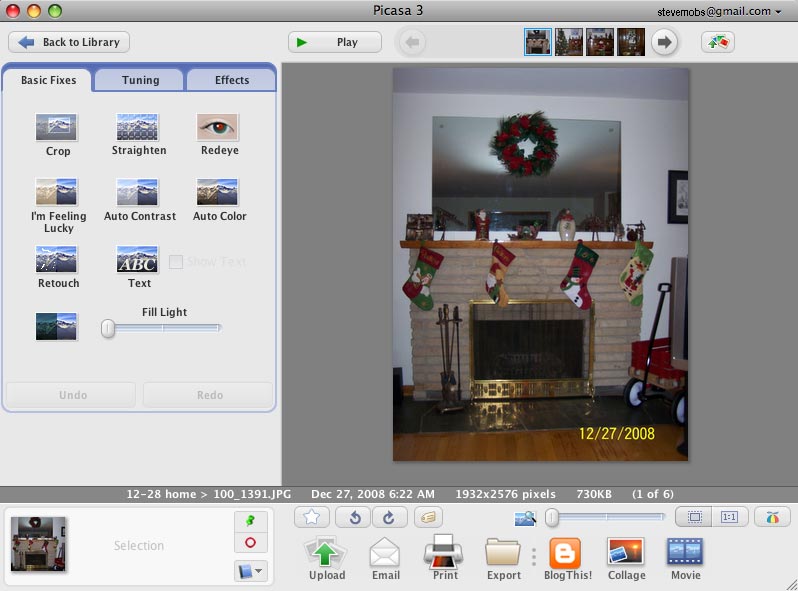Apply Auto Contrast
Screen dimensions: 798x591
tap(137, 192)
